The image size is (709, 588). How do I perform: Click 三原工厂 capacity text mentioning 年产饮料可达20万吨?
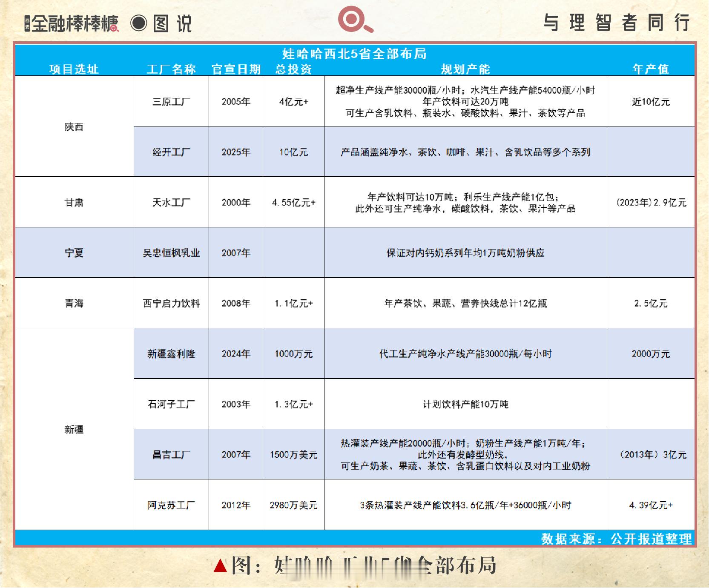465,102
